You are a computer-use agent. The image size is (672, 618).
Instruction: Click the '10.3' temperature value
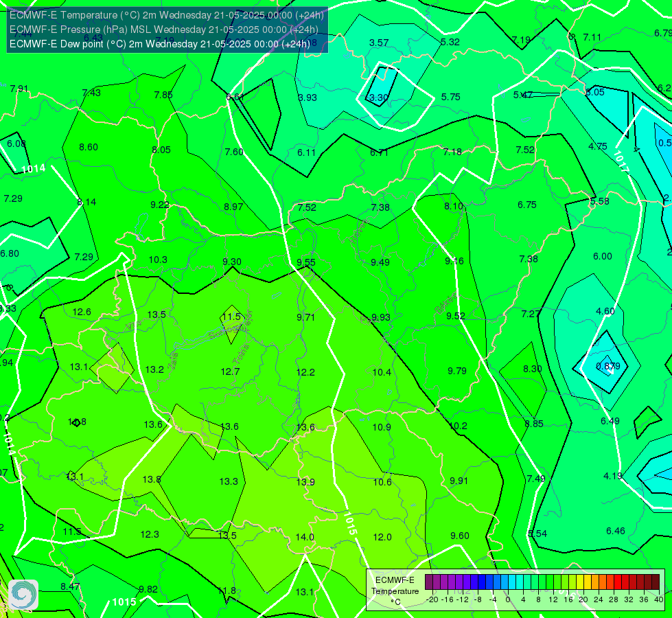[158, 260]
